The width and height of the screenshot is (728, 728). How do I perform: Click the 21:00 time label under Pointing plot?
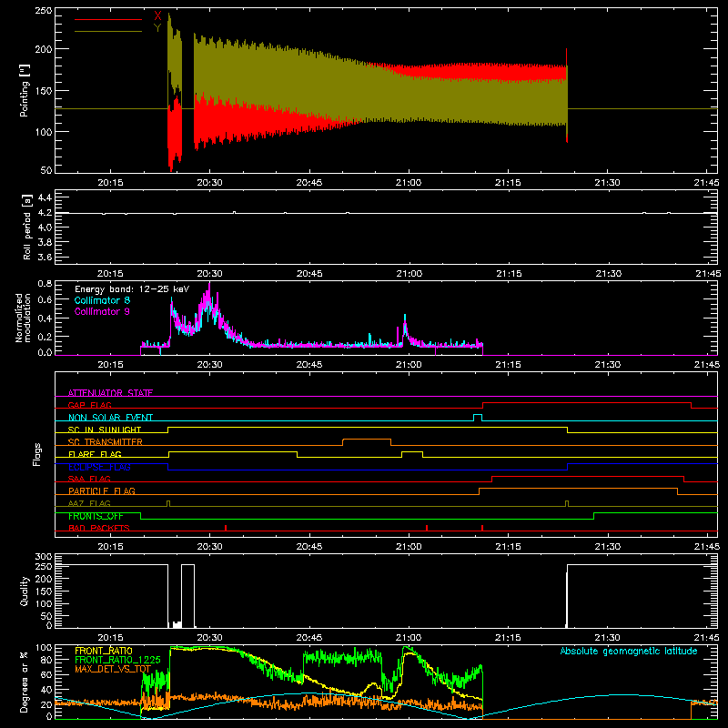(x=409, y=183)
